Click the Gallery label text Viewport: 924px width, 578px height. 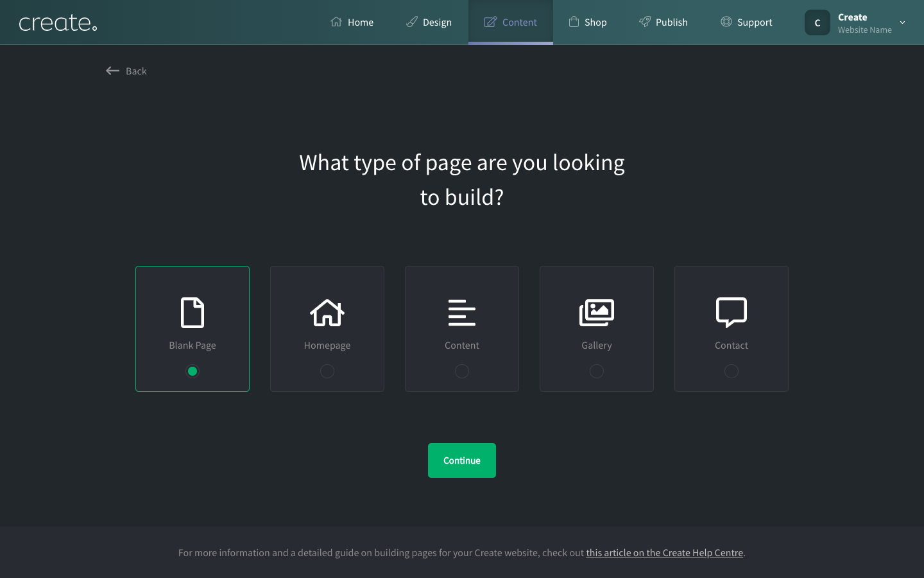597,346
